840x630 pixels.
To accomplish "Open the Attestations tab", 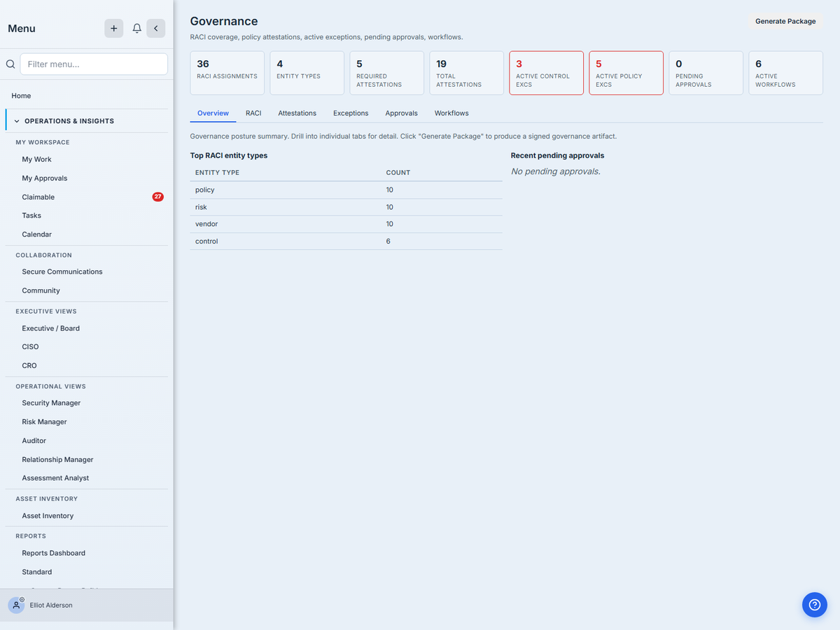I will click(297, 113).
